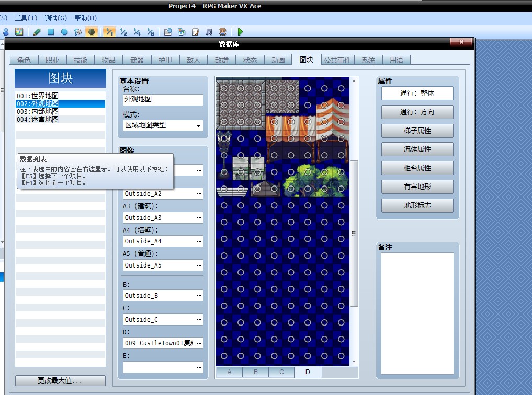Browse image file for Outside_A2 field
532x395 pixels.
tap(199, 194)
